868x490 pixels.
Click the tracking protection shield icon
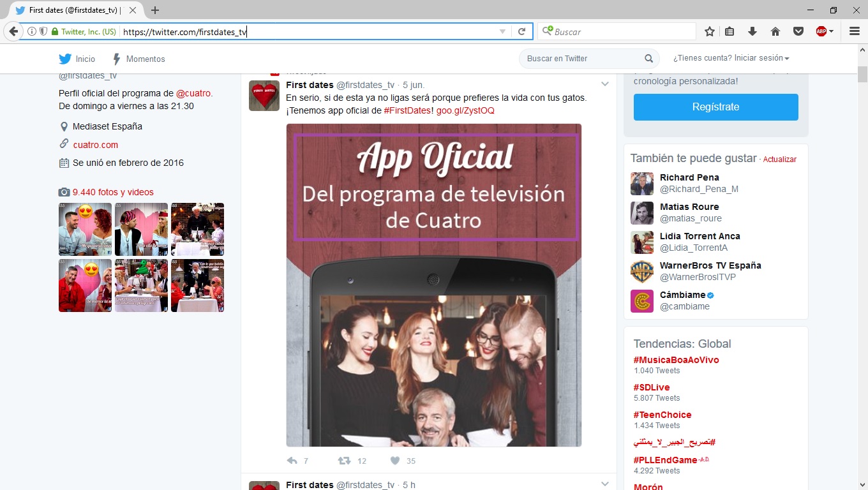coord(43,32)
